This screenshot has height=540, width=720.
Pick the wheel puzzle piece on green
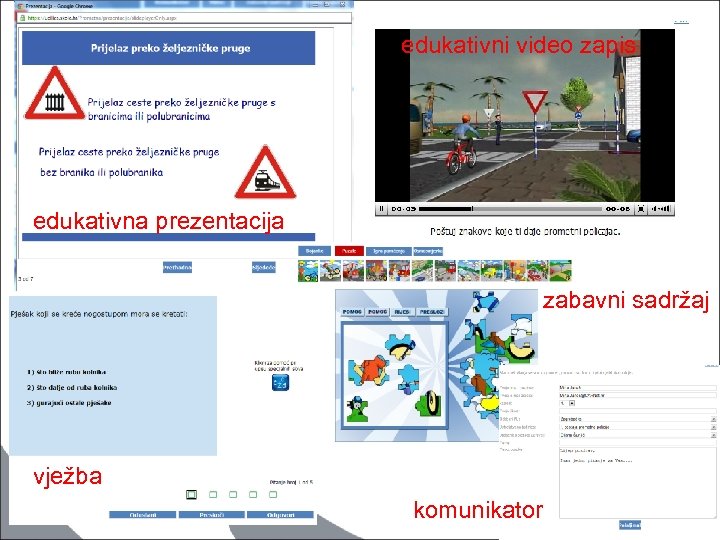click(x=428, y=403)
